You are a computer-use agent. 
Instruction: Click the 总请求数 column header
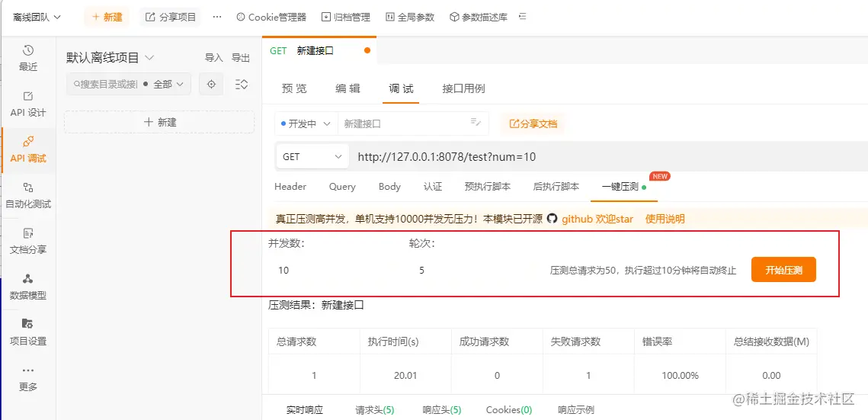click(296, 341)
